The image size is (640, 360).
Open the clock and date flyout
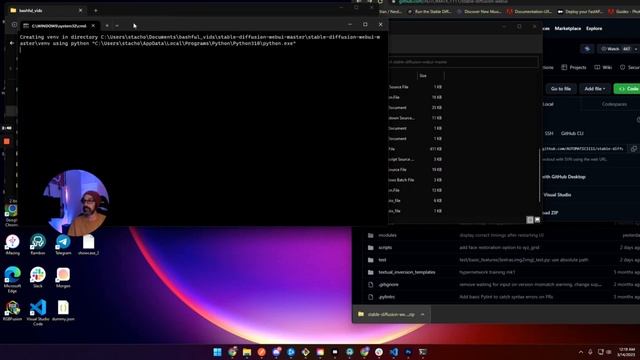coord(627,352)
